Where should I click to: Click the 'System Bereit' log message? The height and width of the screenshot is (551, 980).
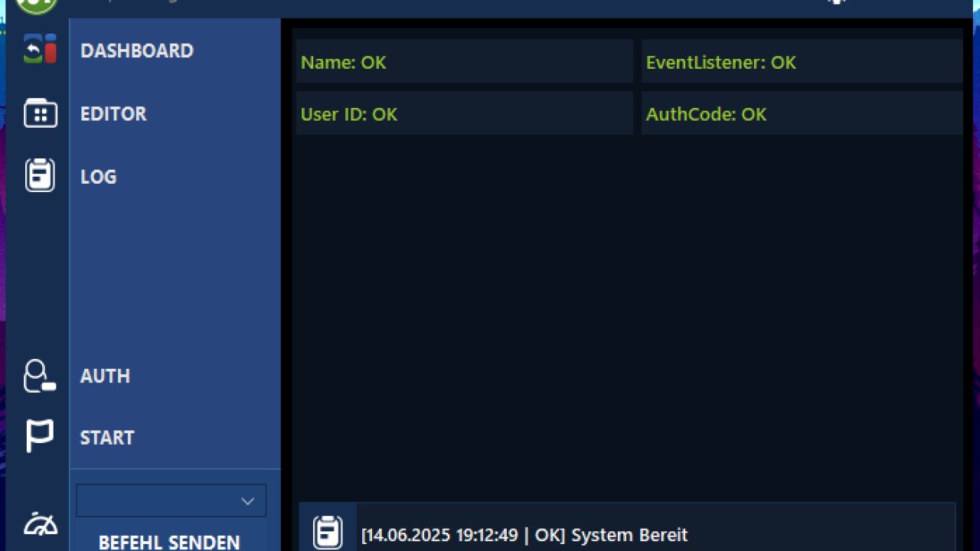point(524,534)
